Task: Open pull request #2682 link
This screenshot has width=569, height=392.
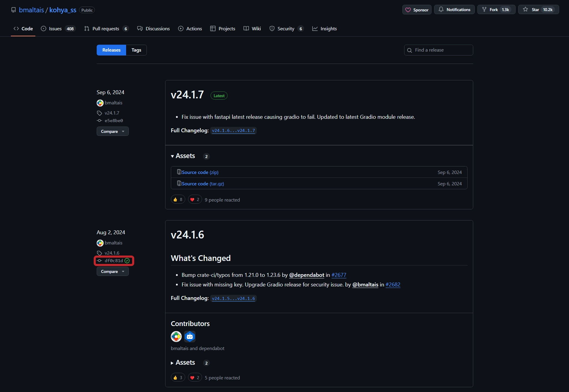Action: 393,285
